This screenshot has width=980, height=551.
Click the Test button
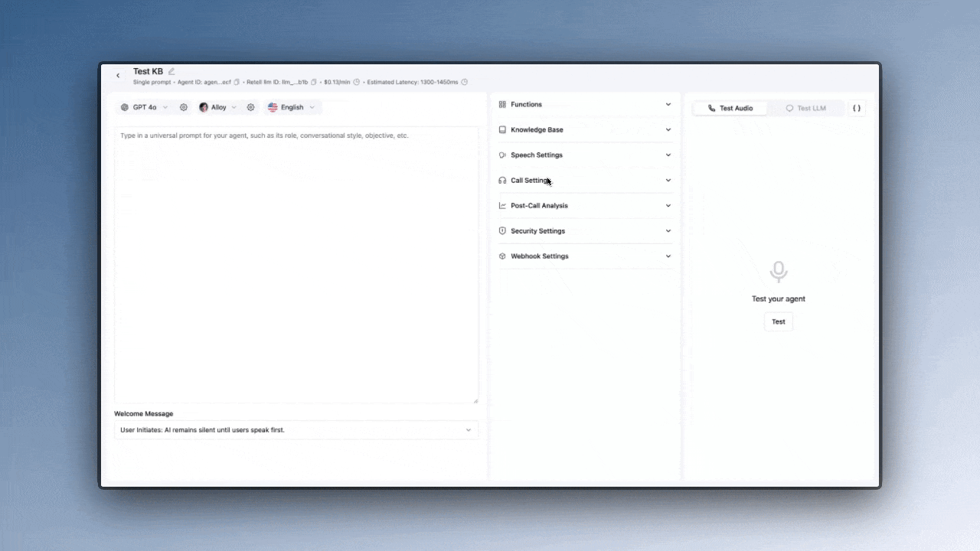[x=779, y=321]
